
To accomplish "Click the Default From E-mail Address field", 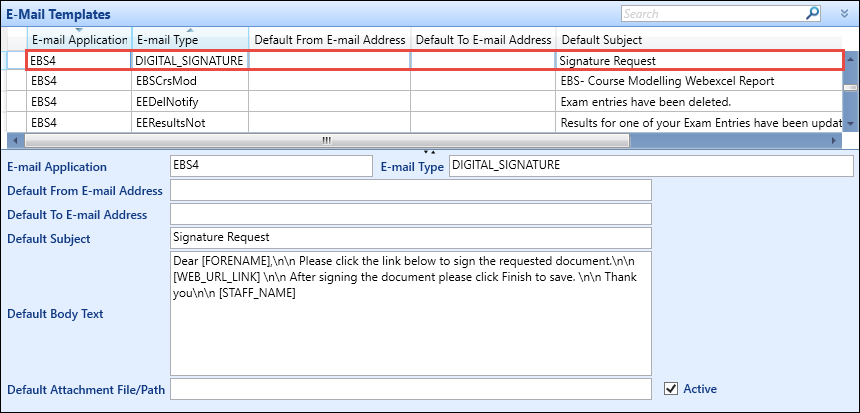I will coord(411,190).
